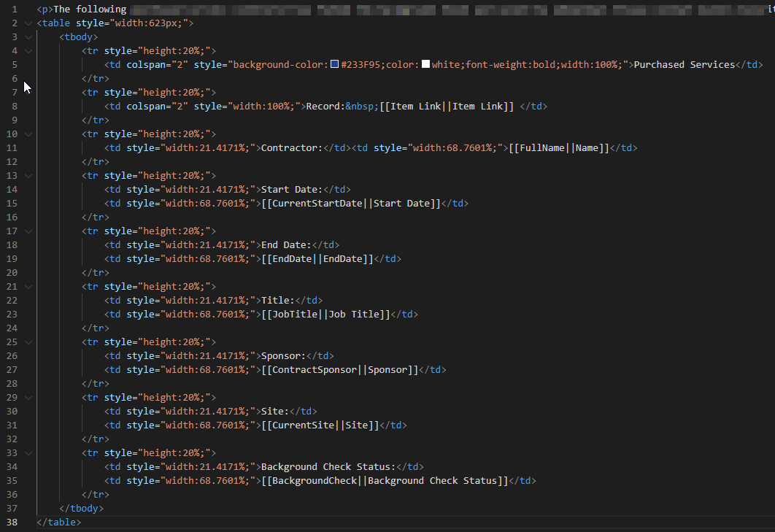Place cursor in the [[ContractSponsor||Sponsor]] placeholder
The height and width of the screenshot is (532, 775).
point(340,370)
